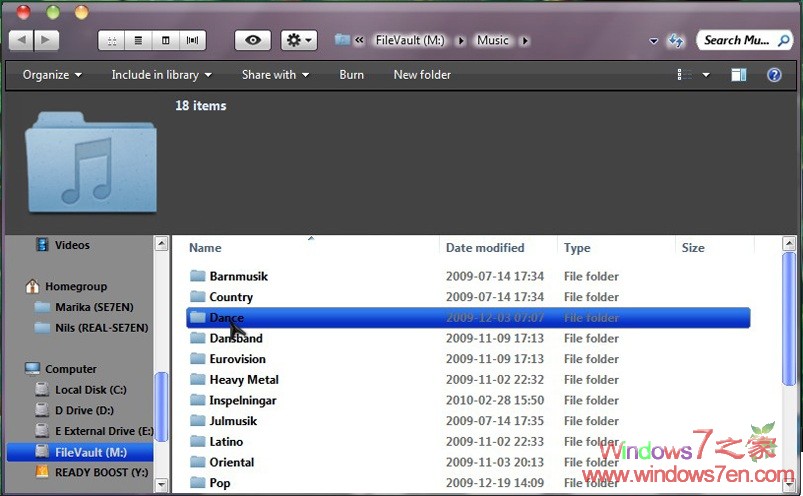Click the address bar folder icon

(342, 40)
